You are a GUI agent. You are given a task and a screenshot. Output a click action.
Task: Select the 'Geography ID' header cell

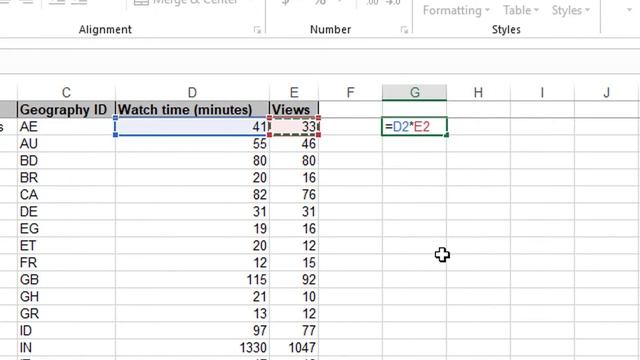point(66,109)
